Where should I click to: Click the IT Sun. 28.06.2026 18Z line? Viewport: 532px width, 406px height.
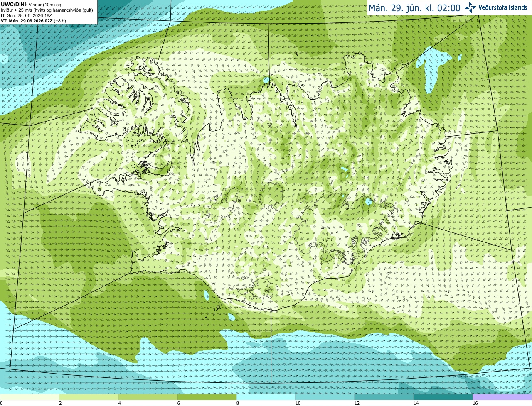click(27, 15)
